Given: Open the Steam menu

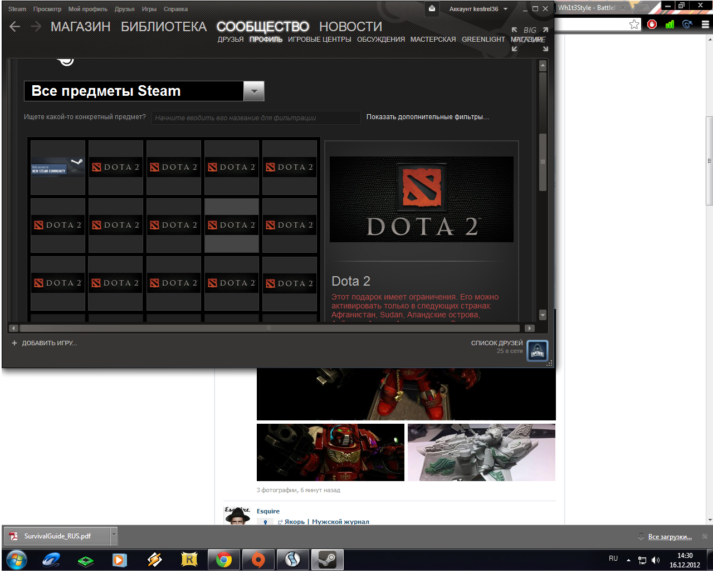Looking at the screenshot, I should coord(17,9).
